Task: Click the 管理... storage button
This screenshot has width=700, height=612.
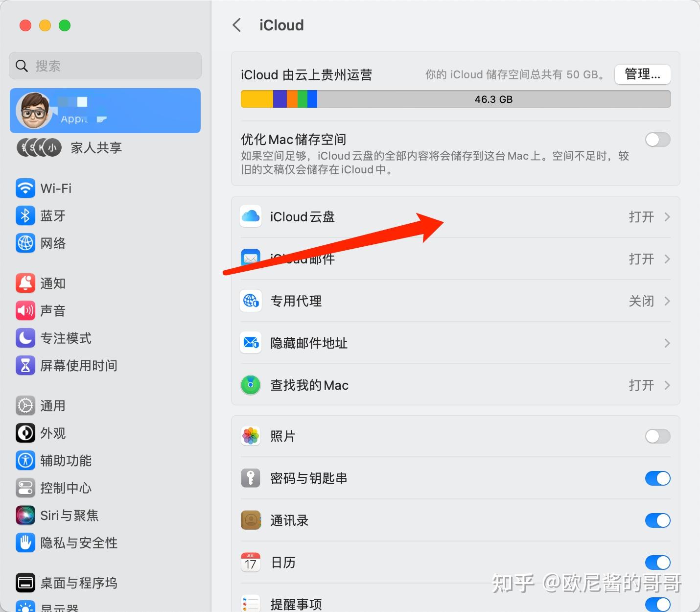Action: [642, 74]
